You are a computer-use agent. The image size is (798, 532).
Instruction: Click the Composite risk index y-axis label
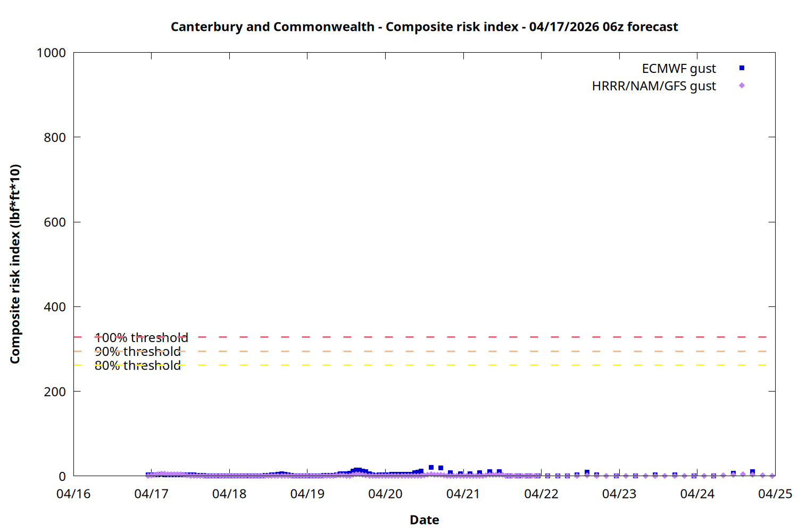click(15, 264)
